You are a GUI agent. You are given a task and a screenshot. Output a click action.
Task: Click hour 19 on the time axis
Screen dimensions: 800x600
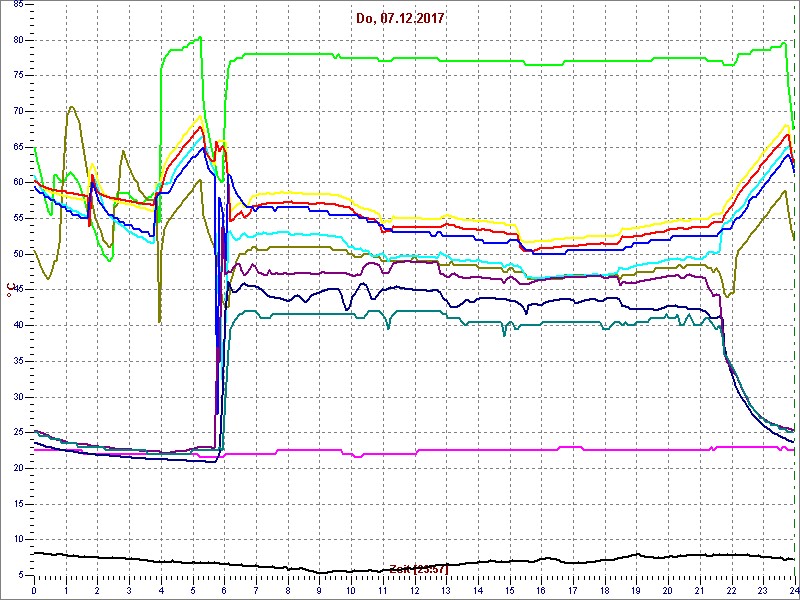(635, 590)
